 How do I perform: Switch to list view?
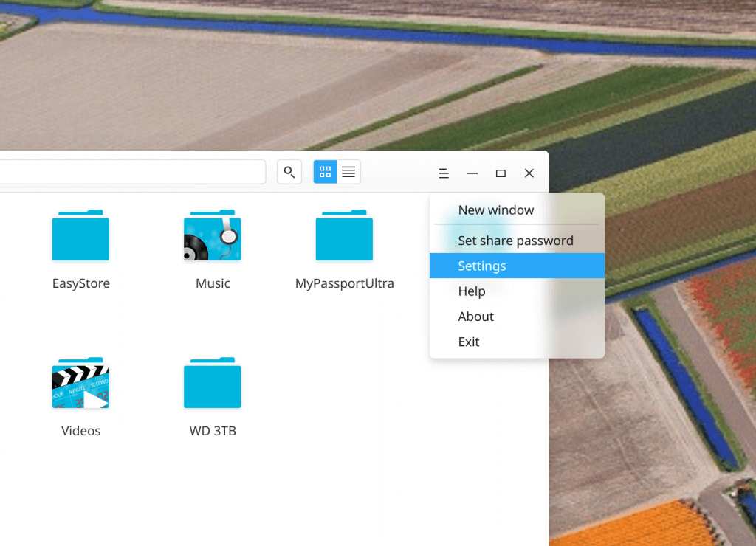348,172
